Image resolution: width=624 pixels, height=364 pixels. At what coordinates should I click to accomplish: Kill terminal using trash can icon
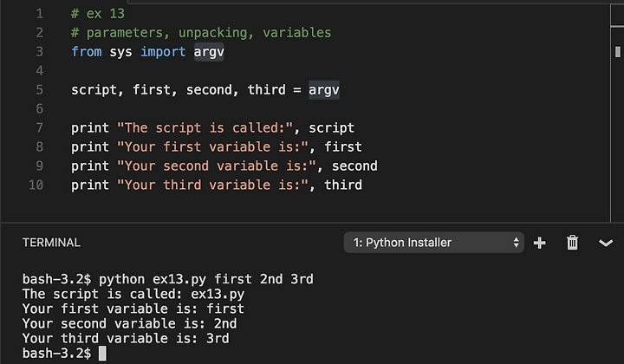[572, 243]
